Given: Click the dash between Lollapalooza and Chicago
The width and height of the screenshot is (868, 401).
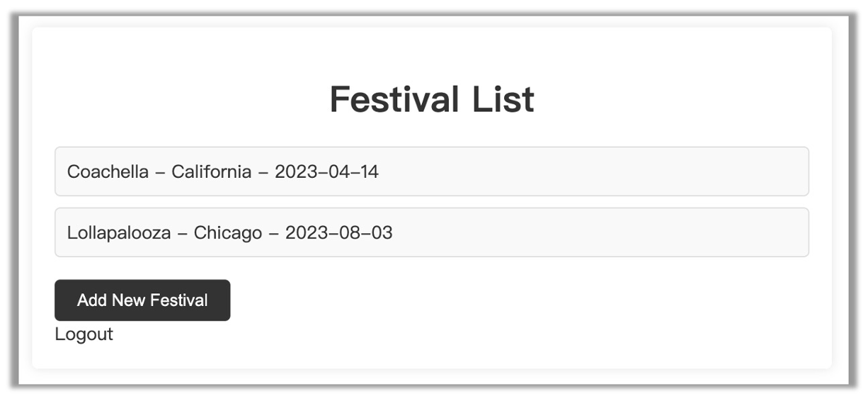Looking at the screenshot, I should coord(182,233).
